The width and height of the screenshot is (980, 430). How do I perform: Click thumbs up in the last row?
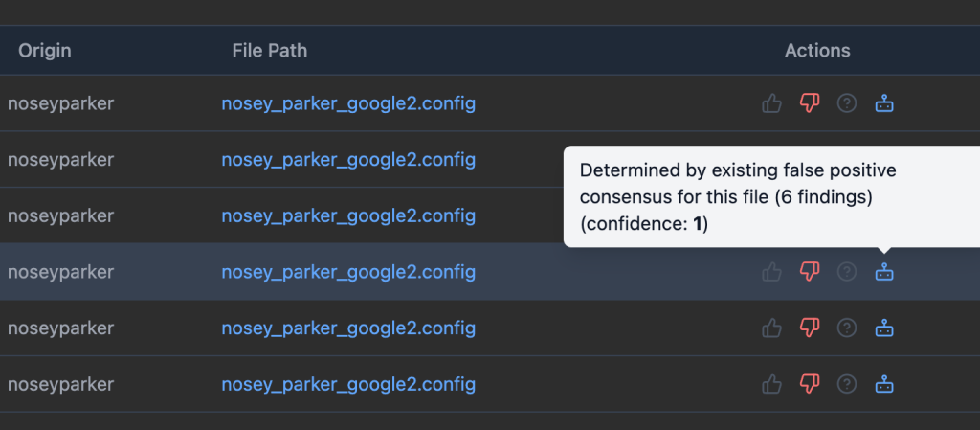(x=771, y=384)
